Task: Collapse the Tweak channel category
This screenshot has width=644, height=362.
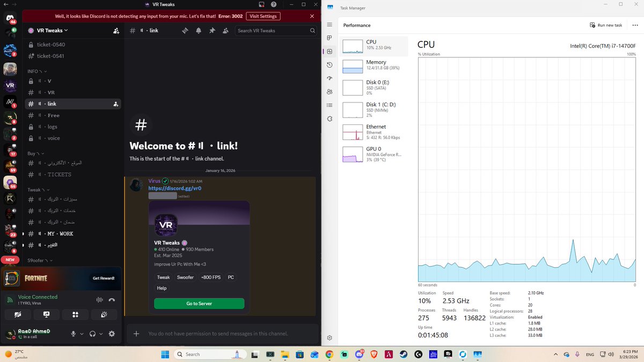Action: coord(39,190)
